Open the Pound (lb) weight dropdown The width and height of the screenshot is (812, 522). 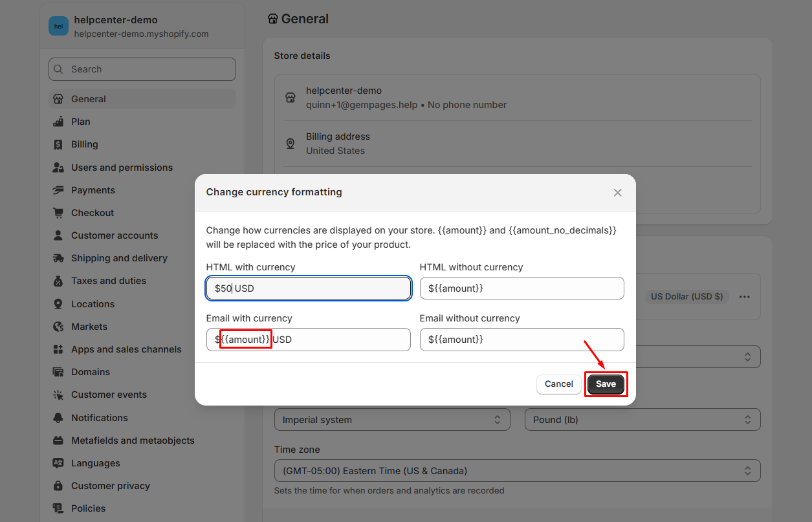(642, 420)
